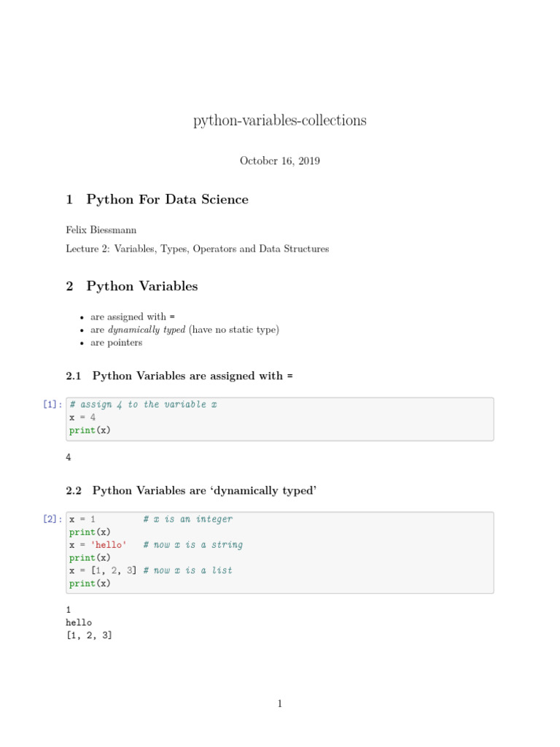The width and height of the screenshot is (560, 747).
Task: Click the output line '[1, 2, 3]'
Action: pos(89,635)
